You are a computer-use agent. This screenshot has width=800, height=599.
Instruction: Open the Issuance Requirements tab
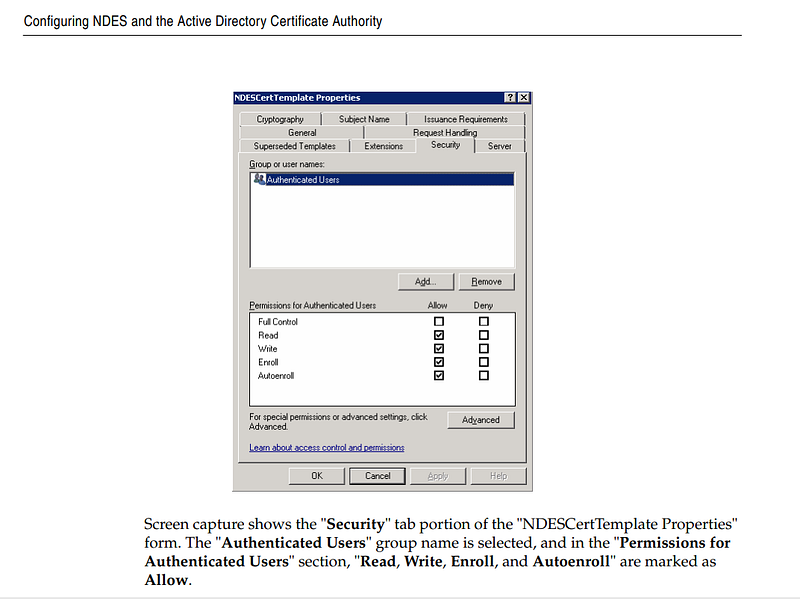tap(466, 119)
